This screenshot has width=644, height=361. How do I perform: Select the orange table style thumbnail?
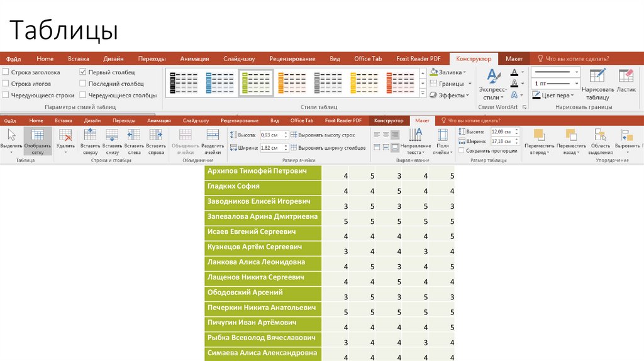pyautogui.click(x=292, y=82)
